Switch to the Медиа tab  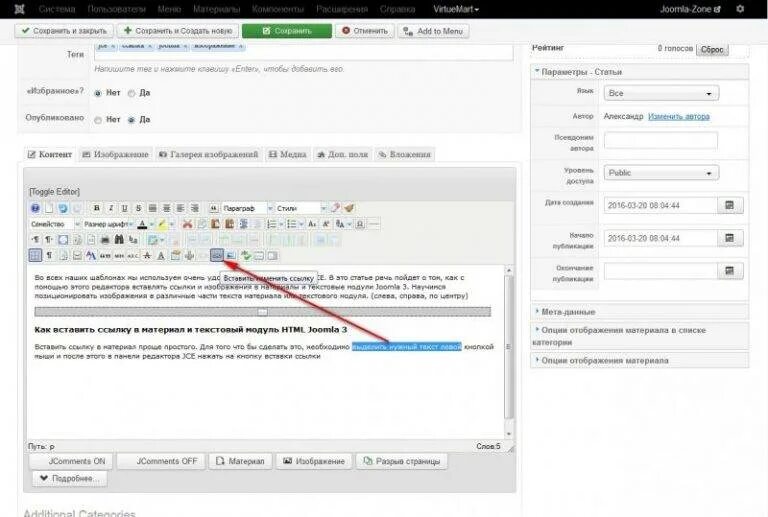(288, 155)
